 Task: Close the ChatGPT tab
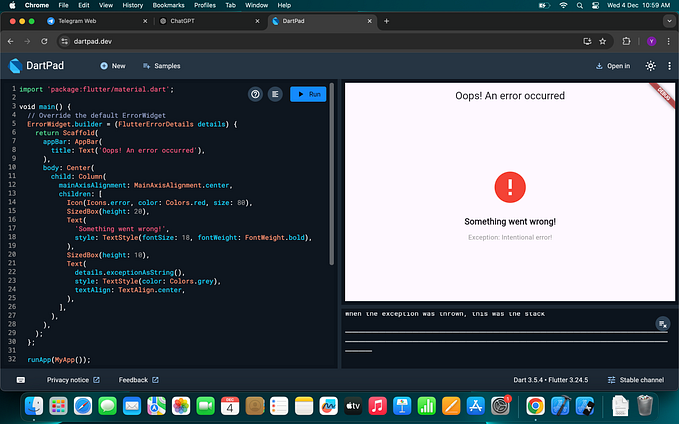click(258, 21)
